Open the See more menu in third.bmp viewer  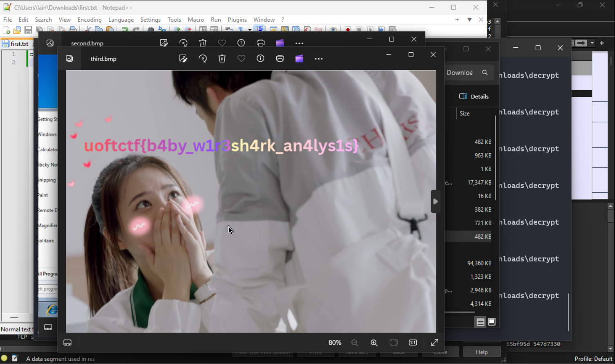[x=319, y=59]
